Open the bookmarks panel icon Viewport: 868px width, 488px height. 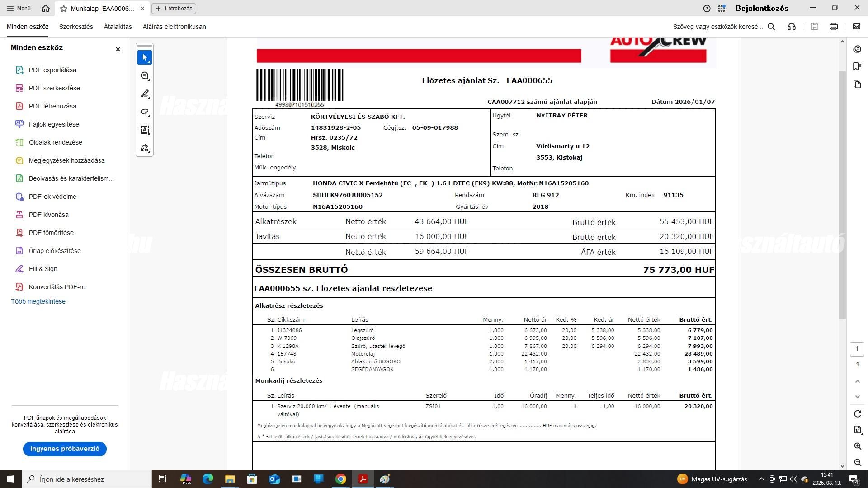(x=857, y=66)
